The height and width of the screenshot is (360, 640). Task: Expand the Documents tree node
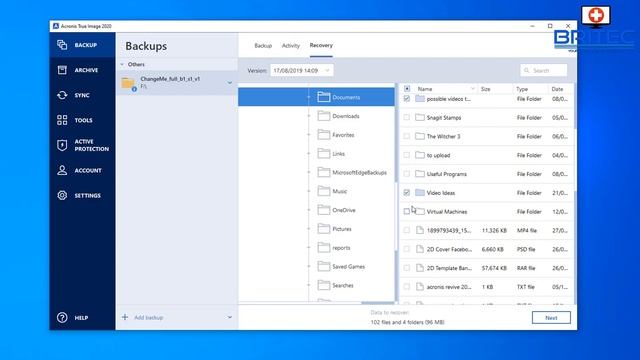pyautogui.click(x=309, y=97)
